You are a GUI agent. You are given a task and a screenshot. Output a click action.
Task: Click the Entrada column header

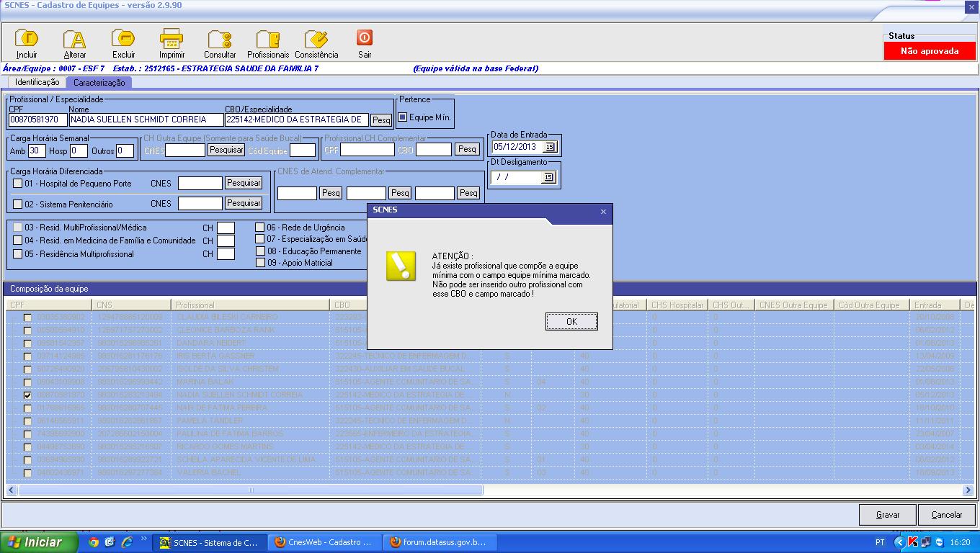[x=935, y=305]
